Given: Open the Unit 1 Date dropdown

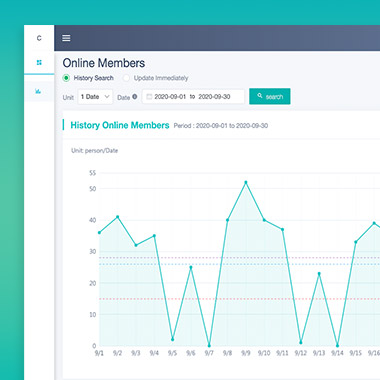Looking at the screenshot, I should pyautogui.click(x=95, y=97).
